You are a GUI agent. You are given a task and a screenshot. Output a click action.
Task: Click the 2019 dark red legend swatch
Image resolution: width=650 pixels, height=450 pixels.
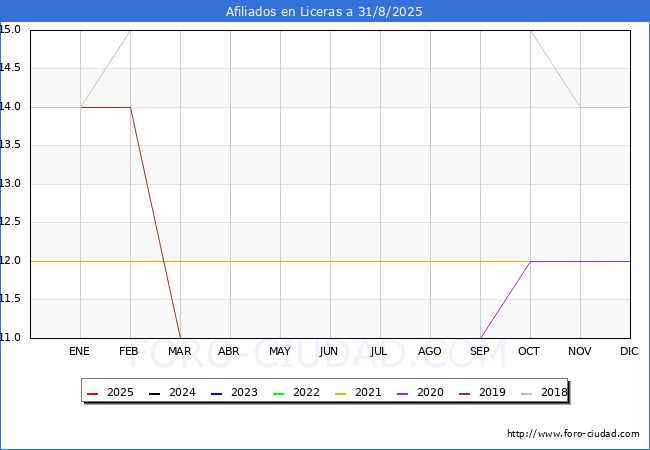tap(464, 393)
